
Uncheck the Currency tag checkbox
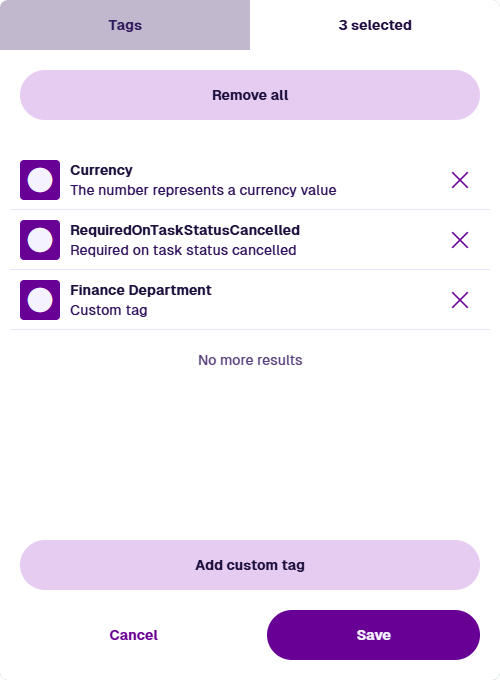[40, 180]
